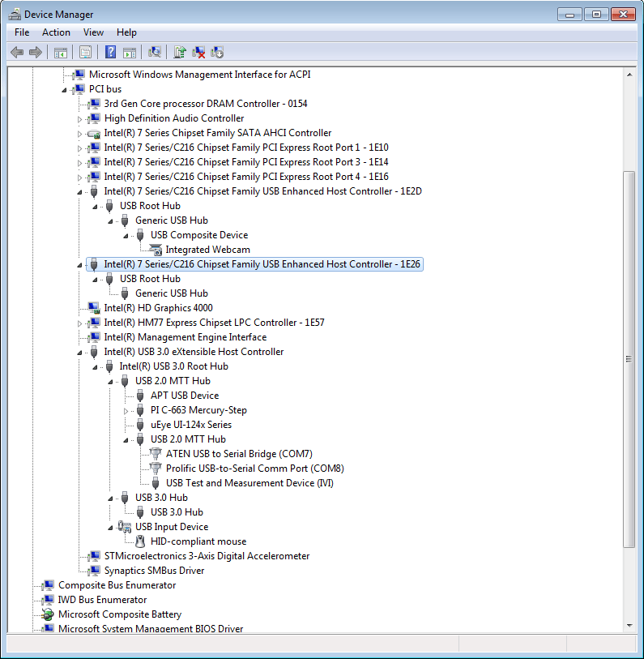
Task: Expand the PI C-663 Mercury-Step node
Action: click(x=126, y=411)
